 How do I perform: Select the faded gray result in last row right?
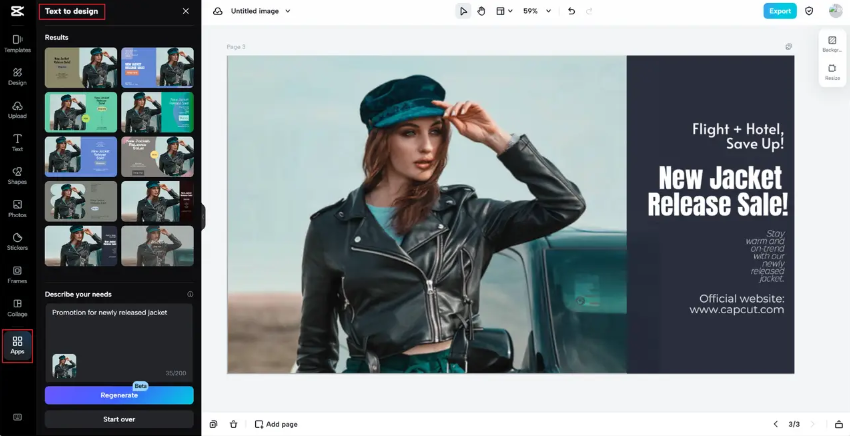pyautogui.click(x=157, y=246)
